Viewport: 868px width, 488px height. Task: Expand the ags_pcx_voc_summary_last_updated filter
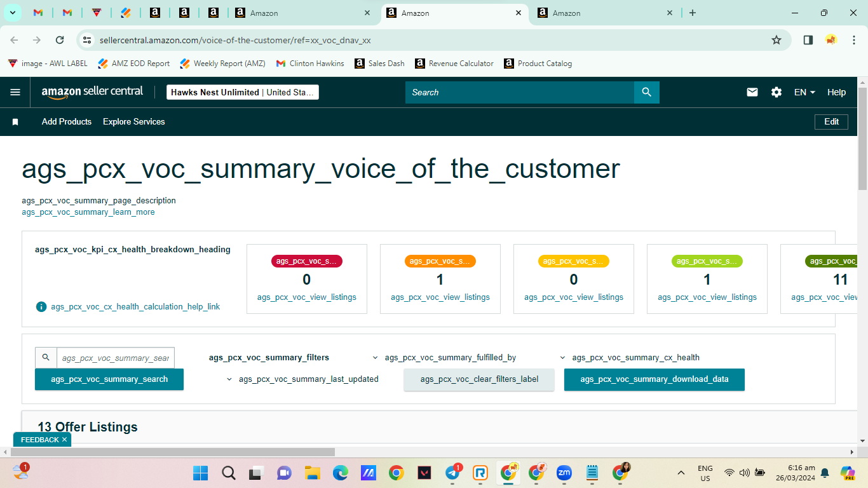302,379
